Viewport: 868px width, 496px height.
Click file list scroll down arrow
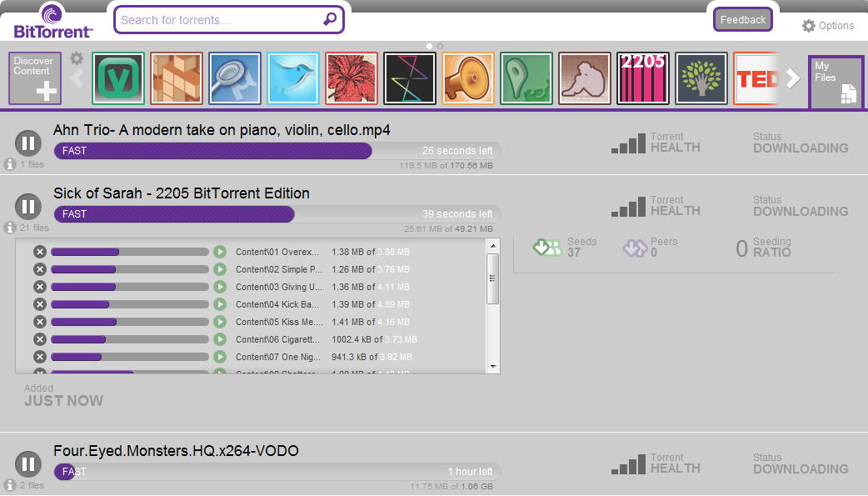(x=492, y=367)
